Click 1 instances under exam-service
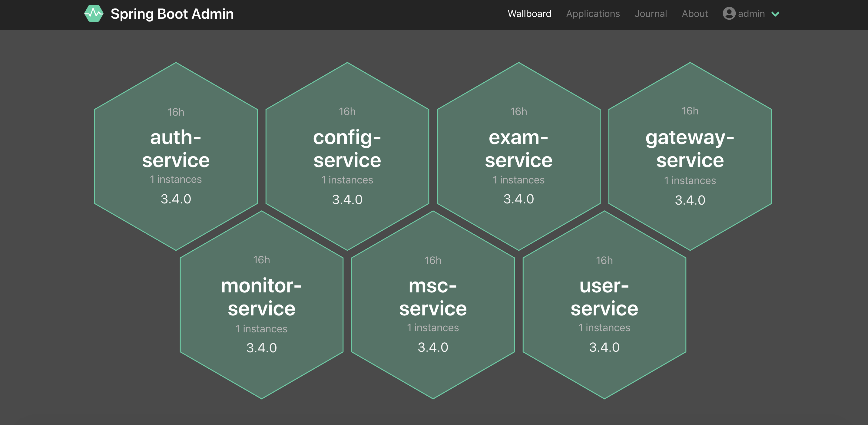This screenshot has width=868, height=425. coord(518,180)
